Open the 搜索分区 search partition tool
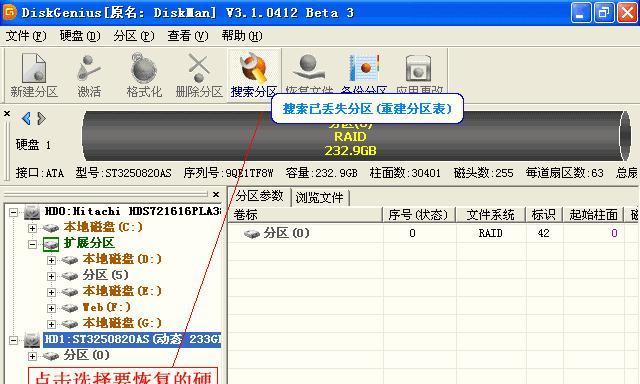The width and height of the screenshot is (640, 384). (x=254, y=75)
